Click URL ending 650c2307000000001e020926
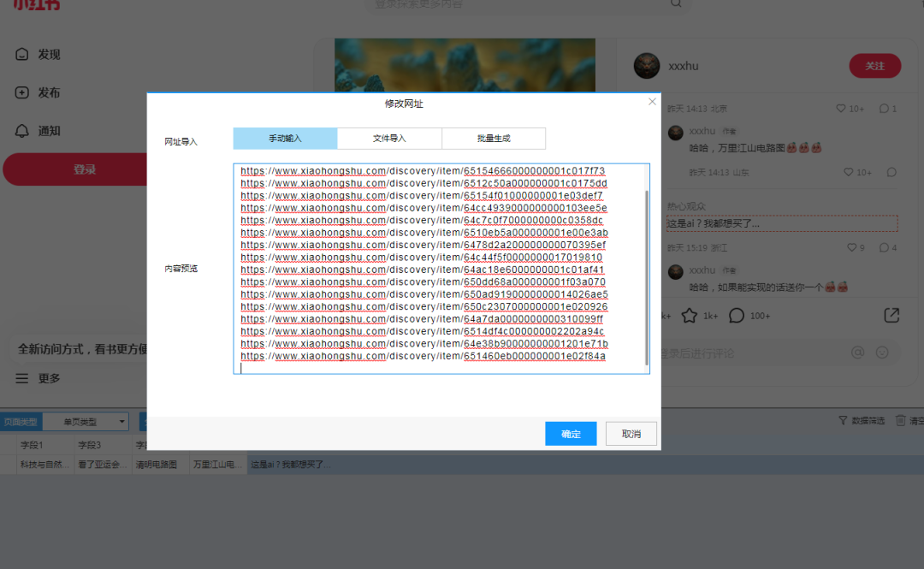 click(424, 306)
